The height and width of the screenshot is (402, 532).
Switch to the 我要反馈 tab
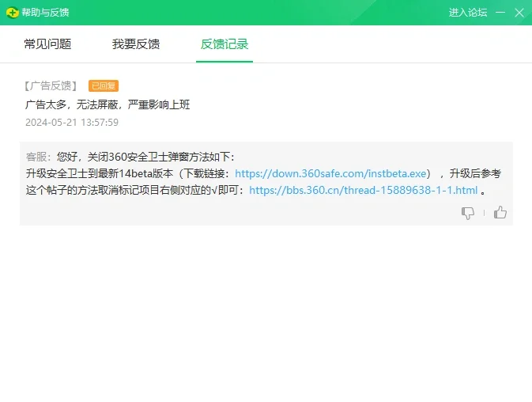point(136,44)
